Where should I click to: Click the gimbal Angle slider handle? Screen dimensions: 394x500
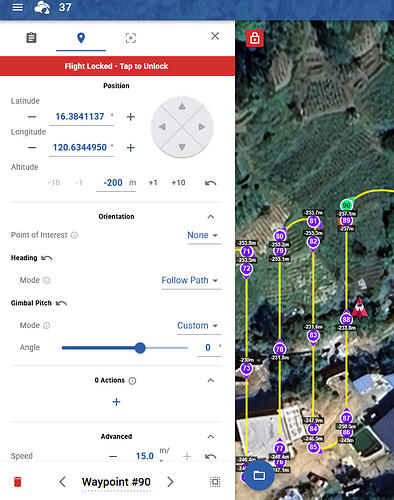(140, 348)
